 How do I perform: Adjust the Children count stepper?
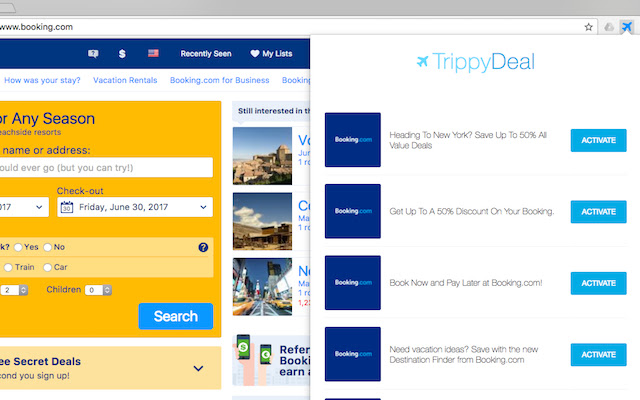[107, 290]
